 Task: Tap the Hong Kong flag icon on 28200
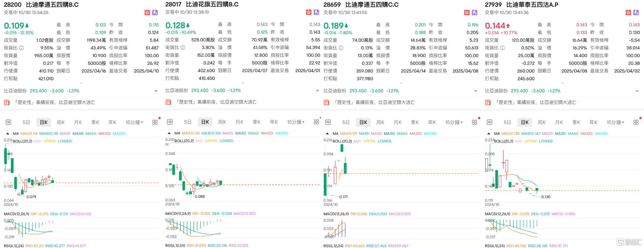147,12
